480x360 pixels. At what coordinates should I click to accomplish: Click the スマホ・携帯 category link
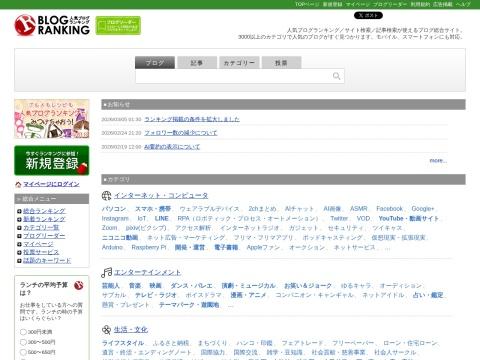tap(153, 209)
